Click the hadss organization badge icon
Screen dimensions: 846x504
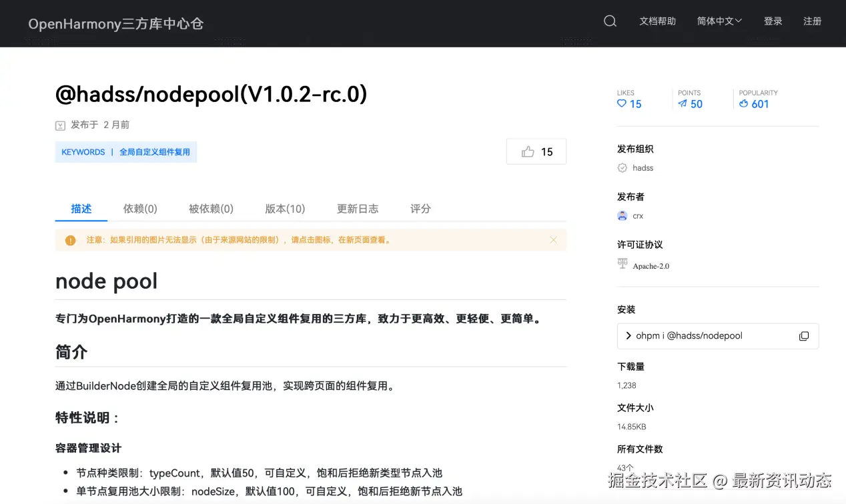[621, 168]
